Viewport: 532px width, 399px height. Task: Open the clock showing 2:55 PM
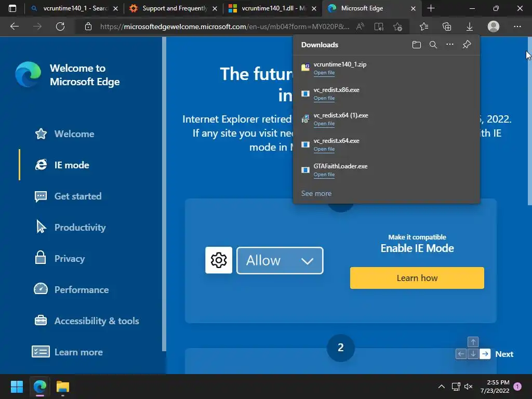(495, 387)
